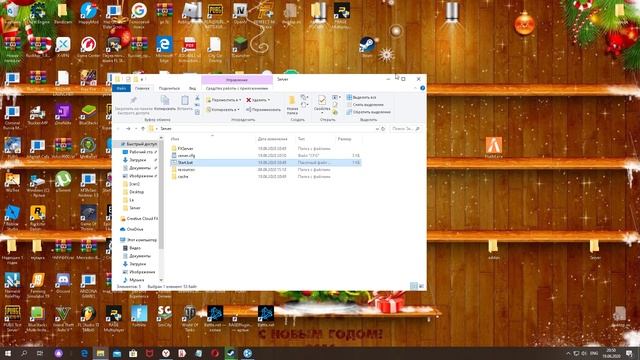Screen dimensions: 640x360
Task: Open the OneNote desktop shortcut
Action: tap(63, 114)
